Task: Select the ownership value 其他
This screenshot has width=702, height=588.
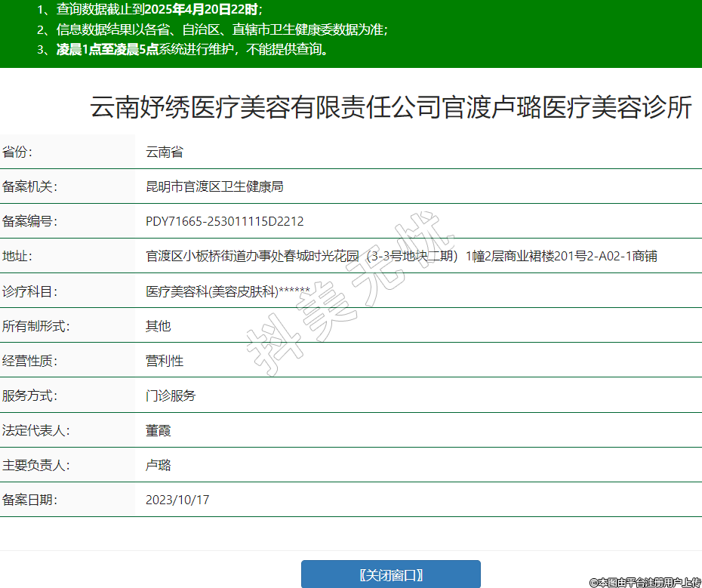Action: coord(159,326)
